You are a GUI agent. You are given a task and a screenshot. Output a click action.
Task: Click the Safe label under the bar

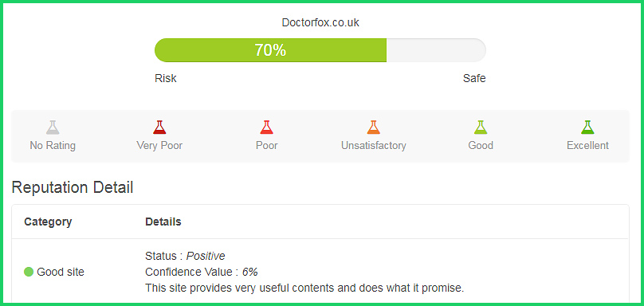[x=474, y=78]
